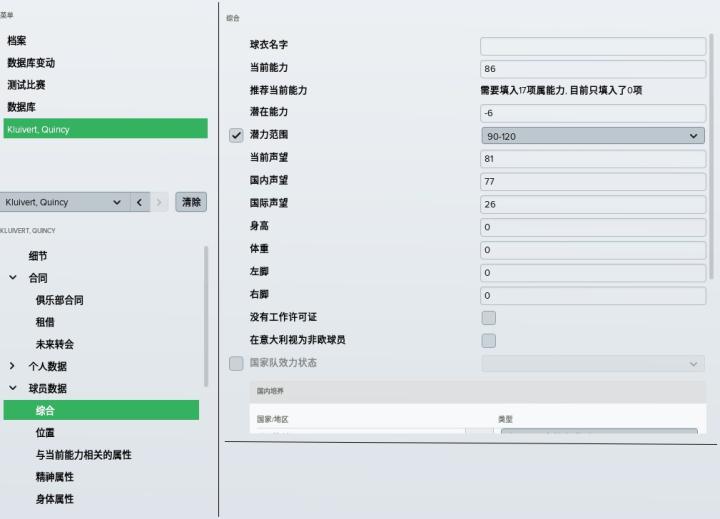Open the Kluivert, Quincy selector dropdown
The width and height of the screenshot is (720, 519).
click(64, 203)
